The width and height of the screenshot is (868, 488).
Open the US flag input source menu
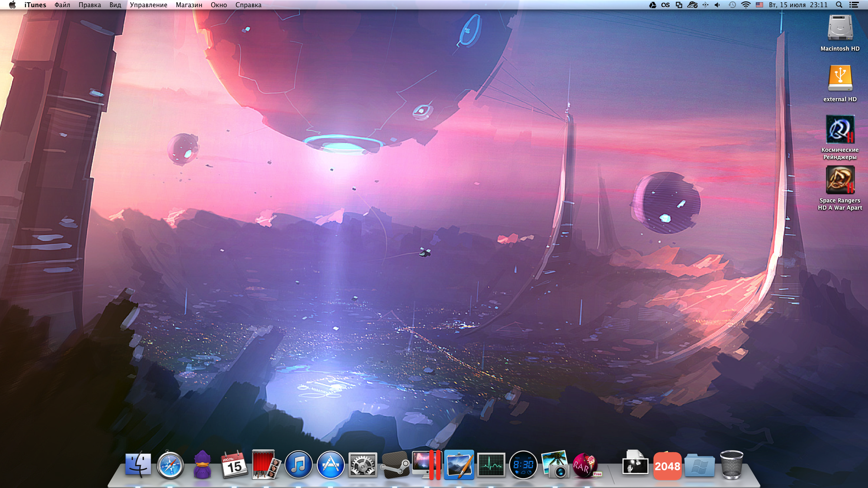click(x=759, y=5)
